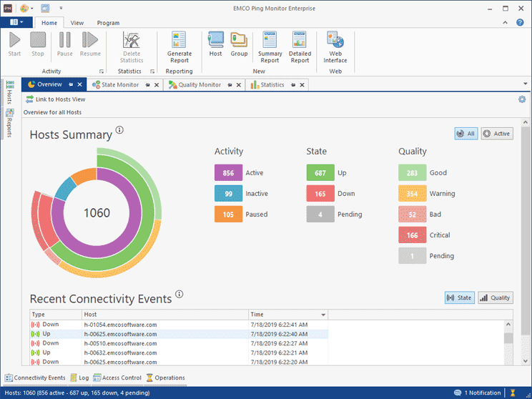Click the skin palette icon in title bar

24,8
